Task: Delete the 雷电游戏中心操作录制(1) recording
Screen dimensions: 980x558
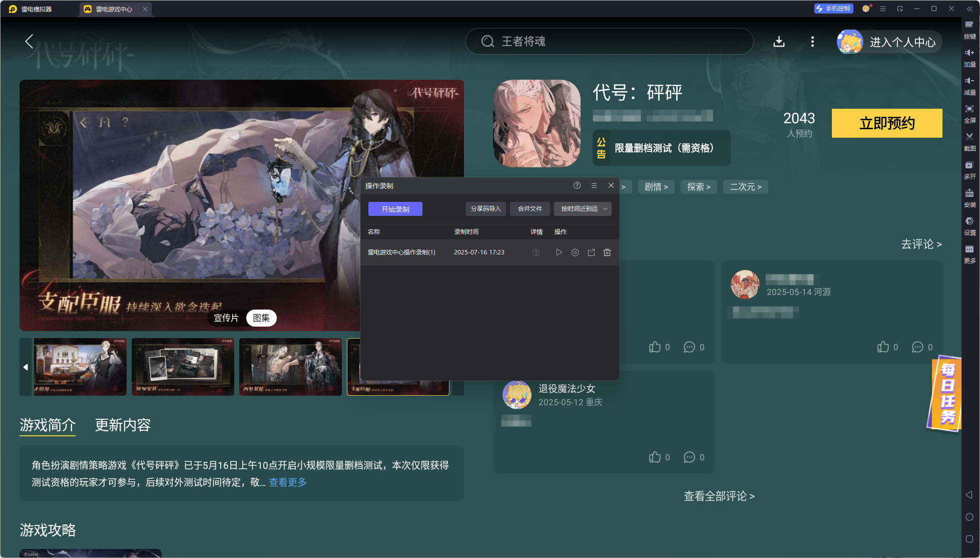Action: coord(607,252)
